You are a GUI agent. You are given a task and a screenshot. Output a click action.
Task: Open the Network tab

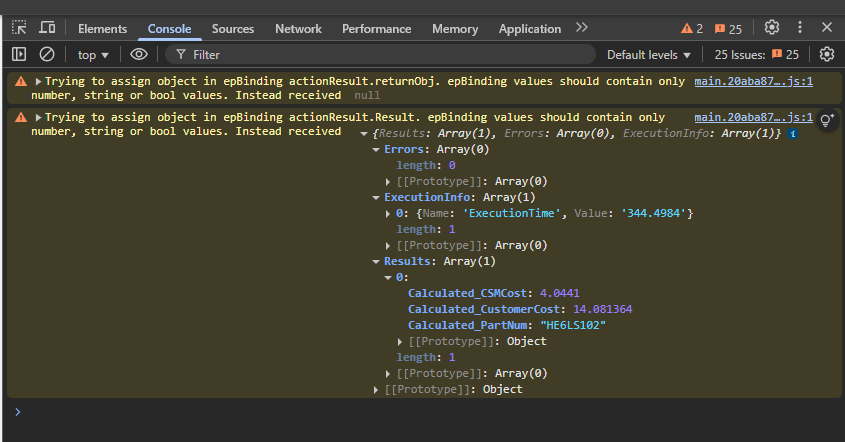298,29
